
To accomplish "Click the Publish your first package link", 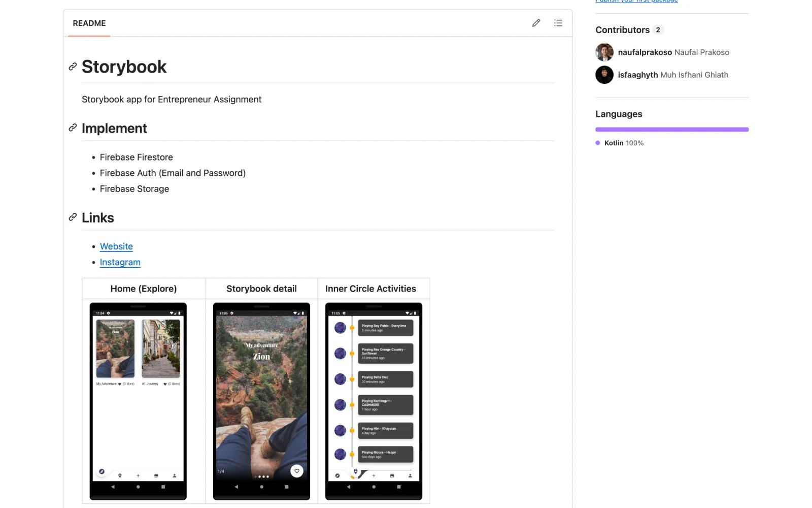I will point(636,2).
